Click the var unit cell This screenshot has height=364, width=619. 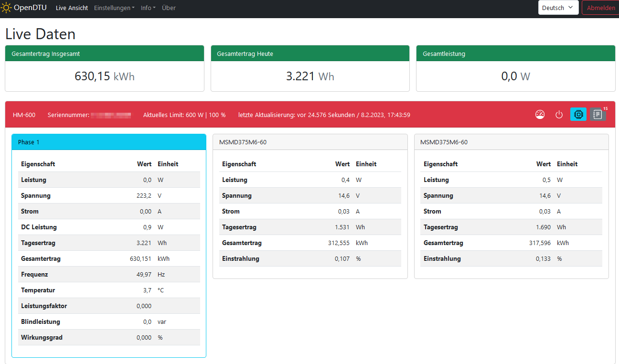coord(162,321)
